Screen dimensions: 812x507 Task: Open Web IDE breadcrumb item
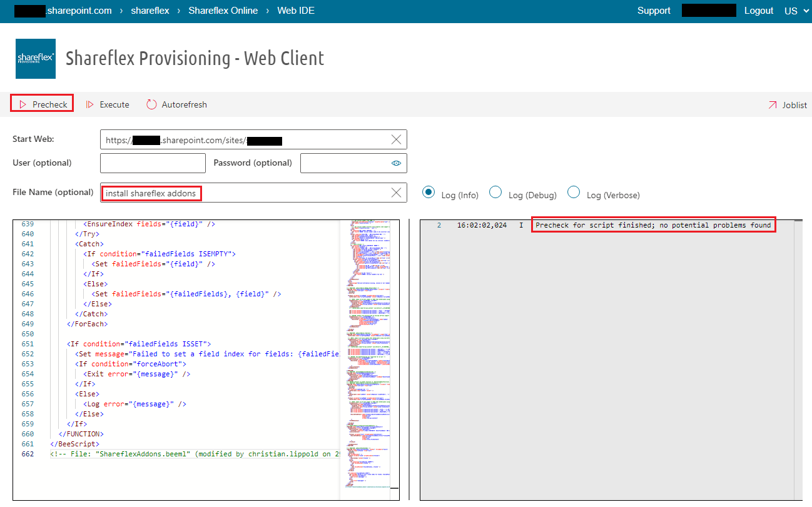[x=296, y=11]
